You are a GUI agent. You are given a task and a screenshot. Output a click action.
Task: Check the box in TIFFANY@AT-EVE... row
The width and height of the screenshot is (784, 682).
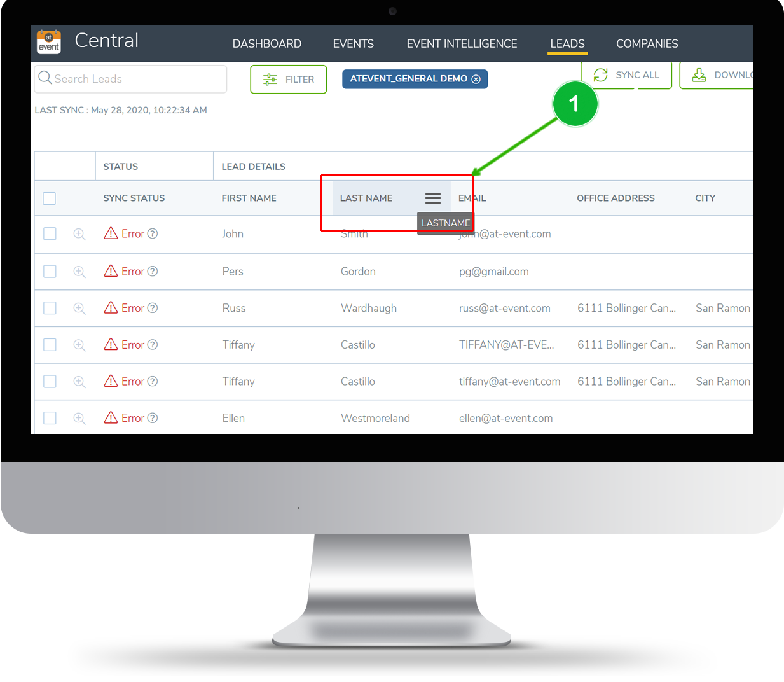[x=50, y=344]
